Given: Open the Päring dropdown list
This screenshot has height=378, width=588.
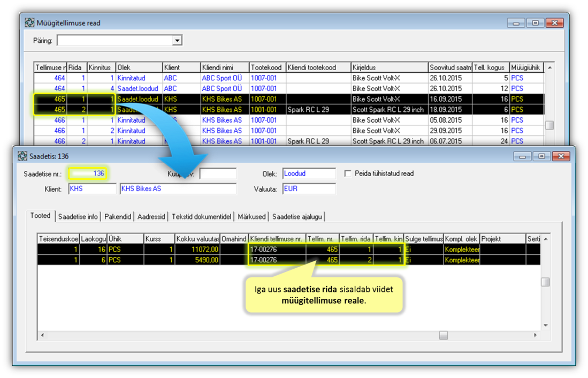Looking at the screenshot, I should [177, 41].
